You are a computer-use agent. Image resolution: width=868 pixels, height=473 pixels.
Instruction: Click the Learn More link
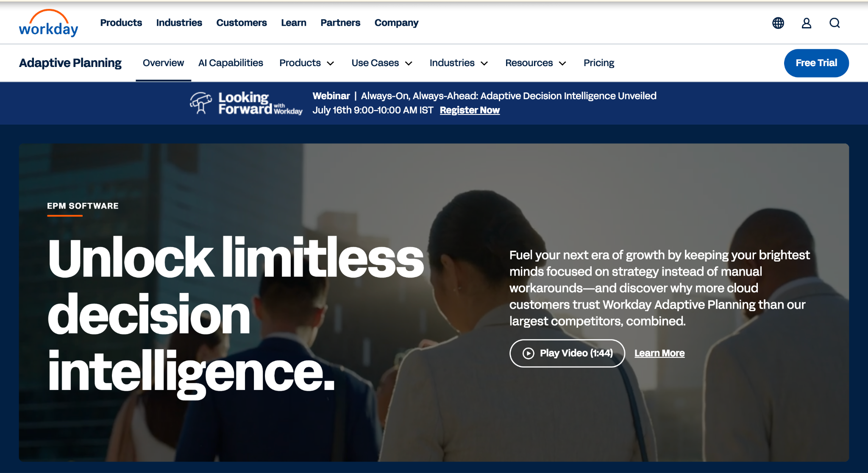[x=659, y=353]
